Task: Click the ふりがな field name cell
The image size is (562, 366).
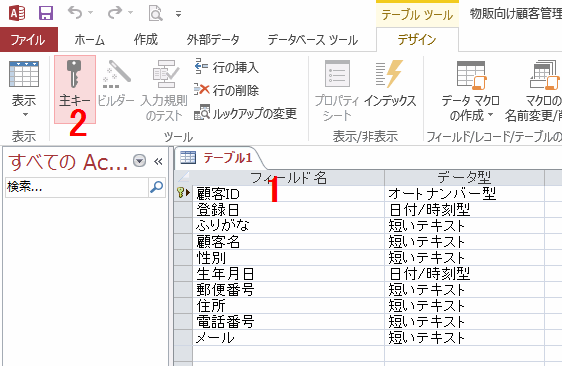Action: click(289, 226)
